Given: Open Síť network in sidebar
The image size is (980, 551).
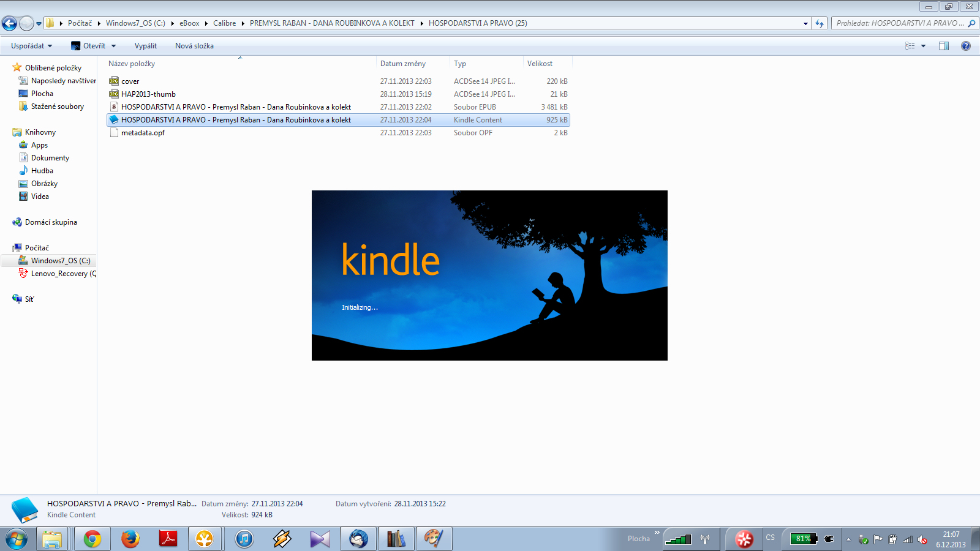Looking at the screenshot, I should click(x=29, y=299).
